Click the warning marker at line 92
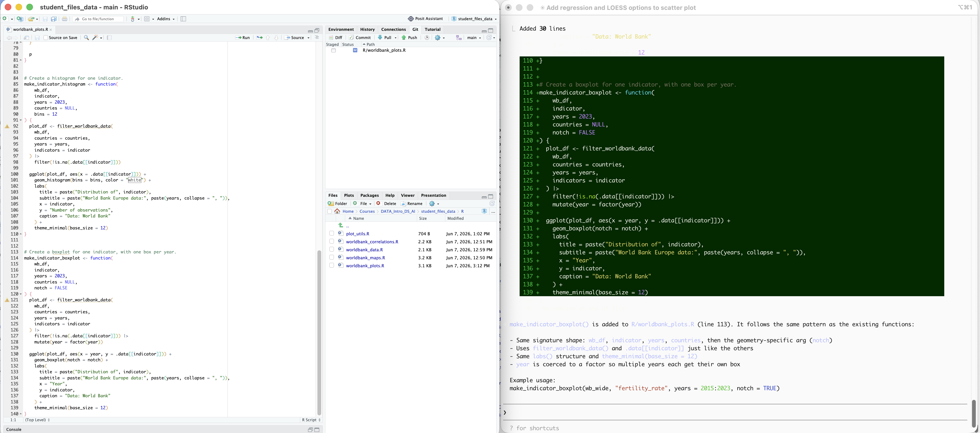This screenshot has width=980, height=433. pyautogui.click(x=7, y=126)
